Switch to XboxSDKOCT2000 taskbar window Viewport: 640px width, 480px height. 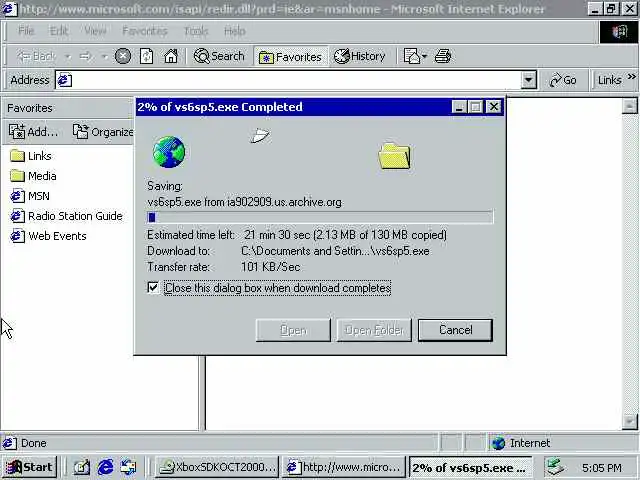[x=217, y=467]
